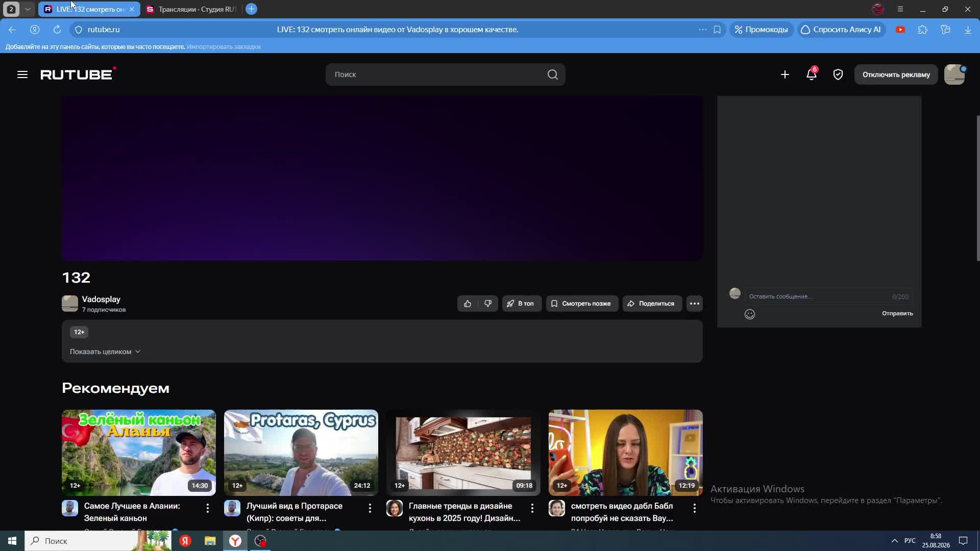Open Yandex app in taskbar
980x551 pixels.
point(185,541)
